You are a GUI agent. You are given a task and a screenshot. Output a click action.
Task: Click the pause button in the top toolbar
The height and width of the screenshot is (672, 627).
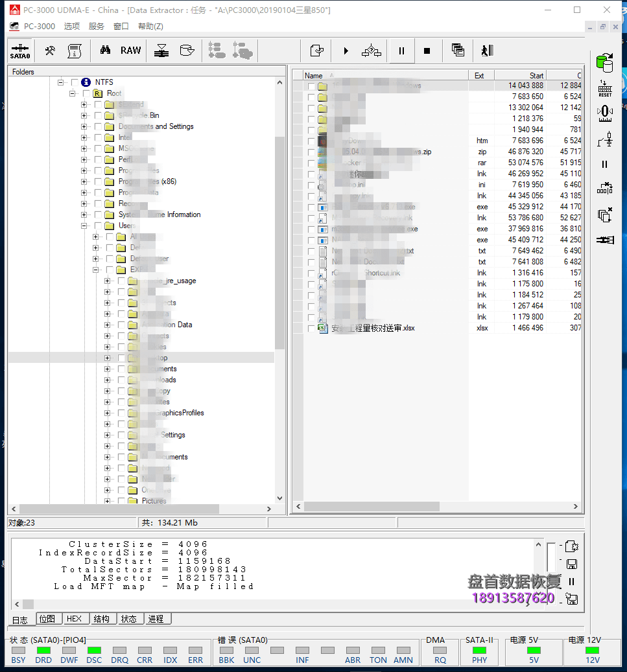[401, 51]
